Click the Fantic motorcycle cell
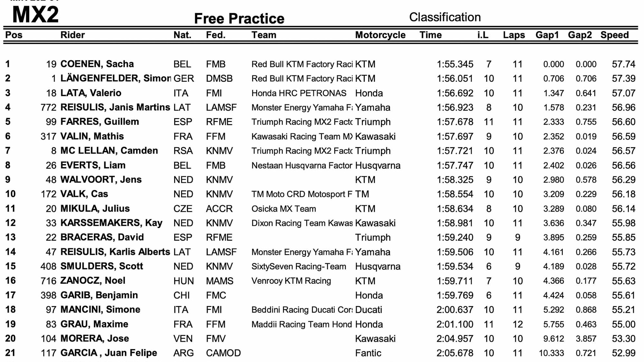Image resolution: width=644 pixels, height=362 pixels. pos(368,353)
